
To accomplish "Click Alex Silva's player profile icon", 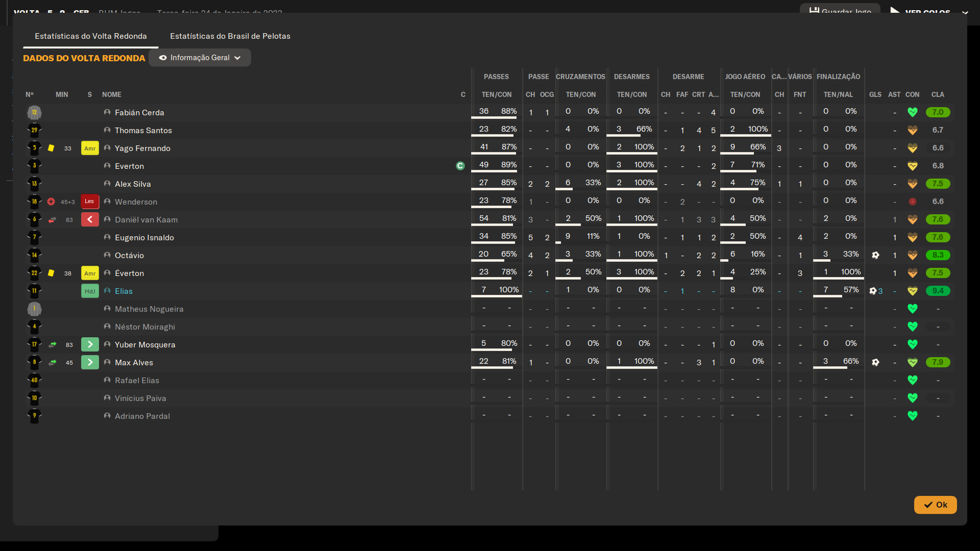I will click(107, 184).
